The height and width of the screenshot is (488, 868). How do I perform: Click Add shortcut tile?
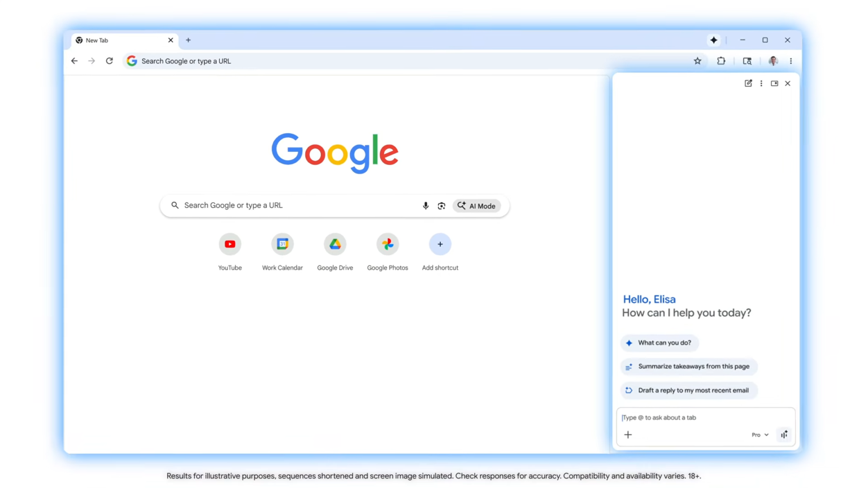coord(440,252)
